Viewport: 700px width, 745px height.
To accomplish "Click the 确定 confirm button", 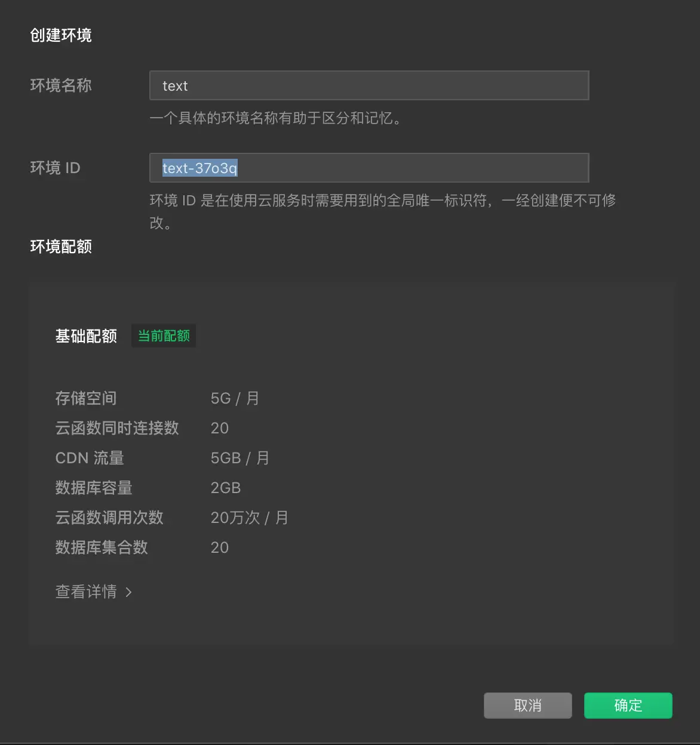I will click(628, 706).
